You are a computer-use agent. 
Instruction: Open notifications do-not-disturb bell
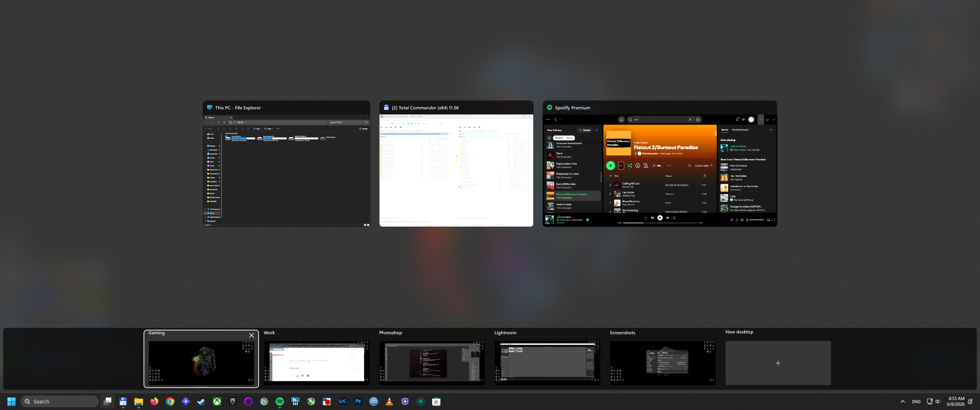click(971, 401)
